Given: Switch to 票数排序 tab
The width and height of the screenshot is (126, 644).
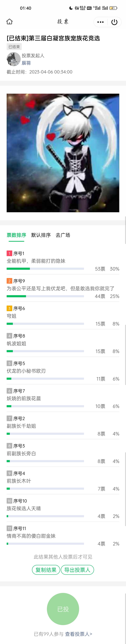Looking at the screenshot, I should pos(16,235).
